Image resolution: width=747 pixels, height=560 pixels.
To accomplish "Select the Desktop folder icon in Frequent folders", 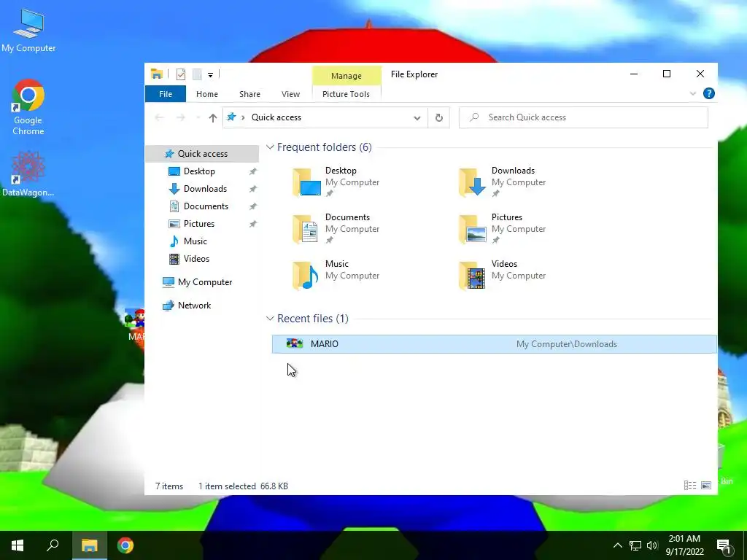I will (306, 182).
